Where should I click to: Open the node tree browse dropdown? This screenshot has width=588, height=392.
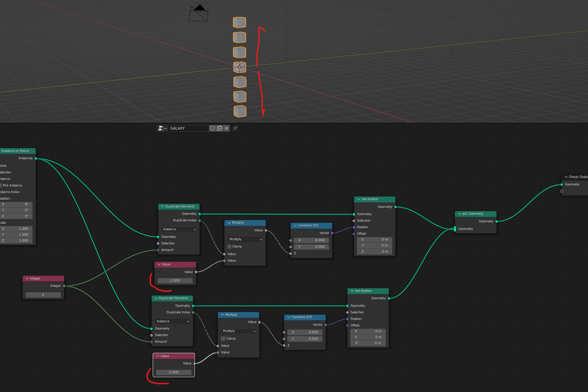click(162, 128)
